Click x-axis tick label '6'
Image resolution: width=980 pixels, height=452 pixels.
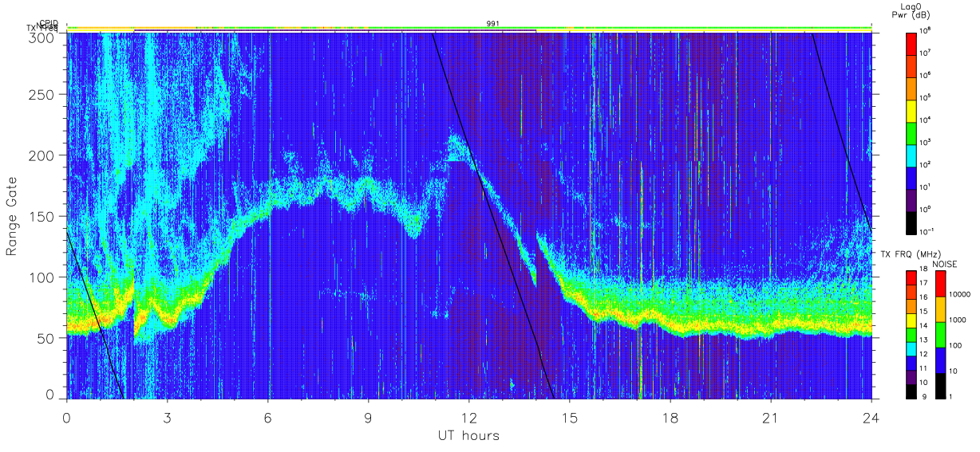267,418
